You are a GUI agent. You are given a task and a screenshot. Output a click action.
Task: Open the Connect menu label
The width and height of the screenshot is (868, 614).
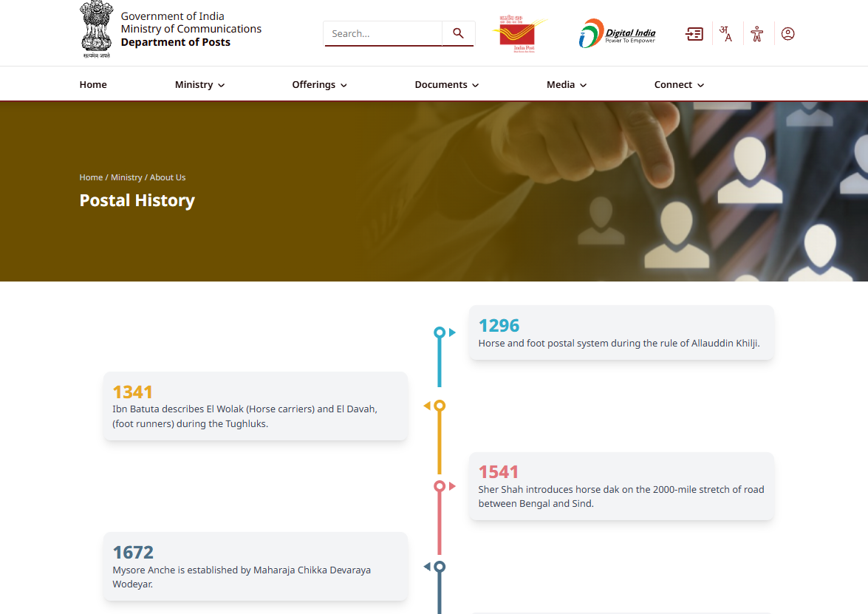(673, 85)
